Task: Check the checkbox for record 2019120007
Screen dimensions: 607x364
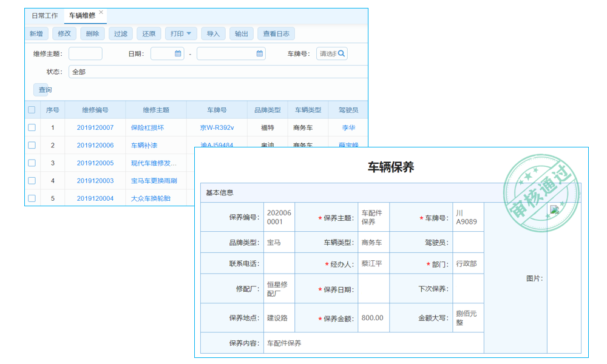Action: coord(33,127)
